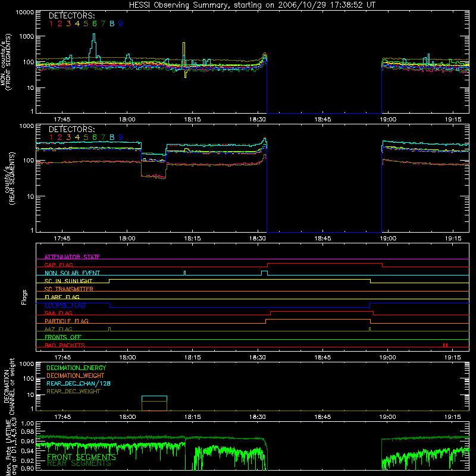Click the SC_IN_SUNLIGHT flag label
The image size is (476, 476).
click(68, 281)
